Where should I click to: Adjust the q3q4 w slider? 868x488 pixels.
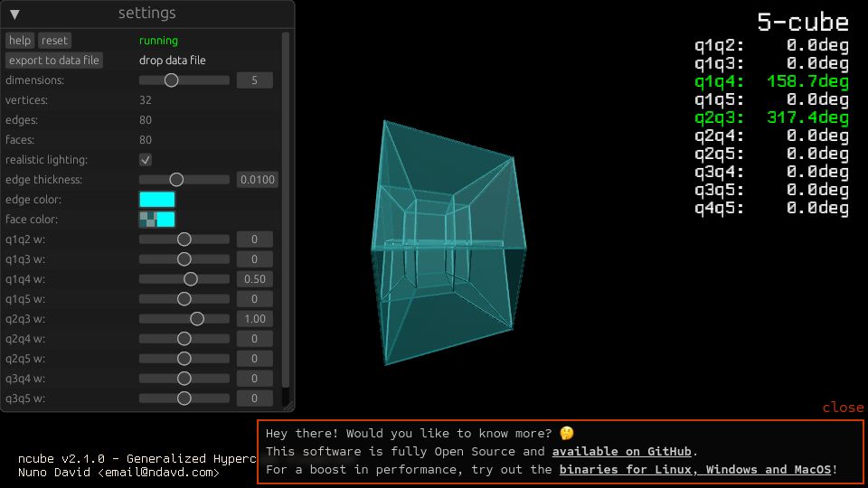click(184, 379)
